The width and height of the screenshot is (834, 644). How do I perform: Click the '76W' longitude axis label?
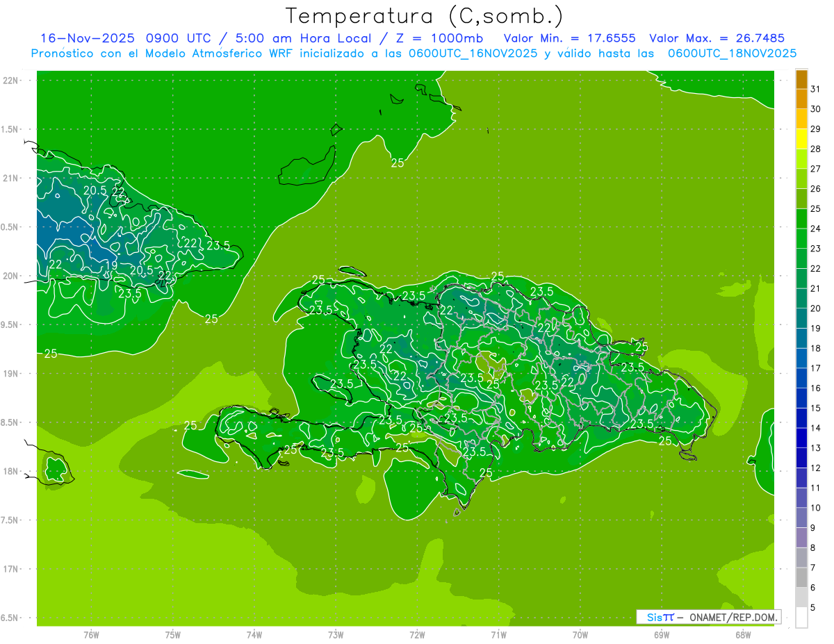pos(91,634)
